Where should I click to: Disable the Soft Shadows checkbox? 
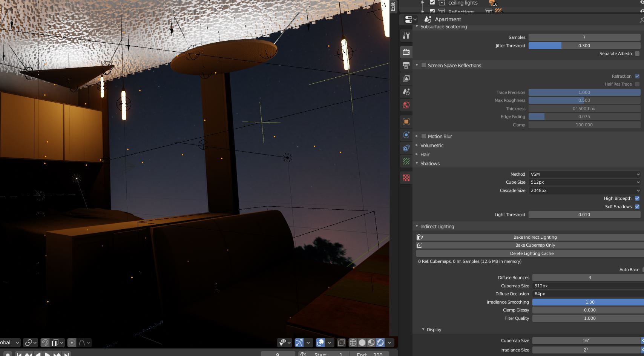[x=637, y=207]
